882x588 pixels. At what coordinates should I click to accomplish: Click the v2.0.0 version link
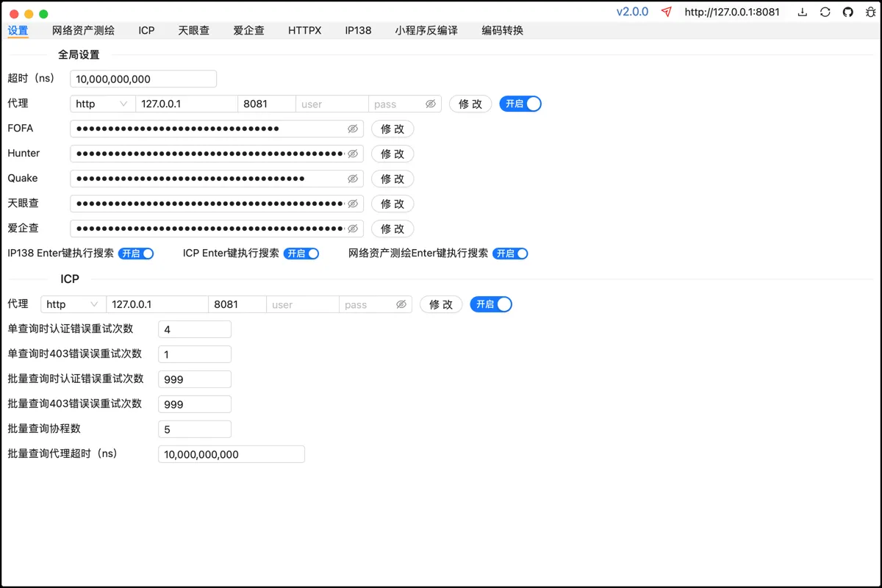[632, 12]
